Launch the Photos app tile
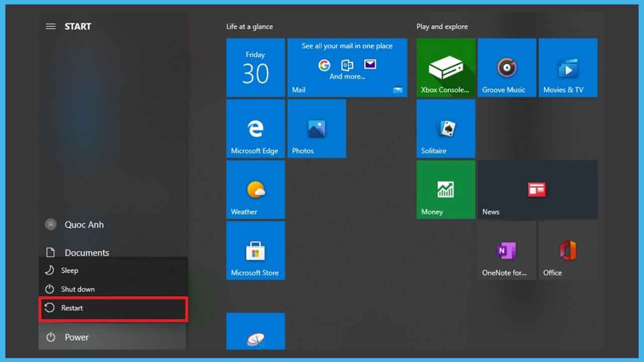Image resolution: width=644 pixels, height=362 pixels. pos(316,129)
